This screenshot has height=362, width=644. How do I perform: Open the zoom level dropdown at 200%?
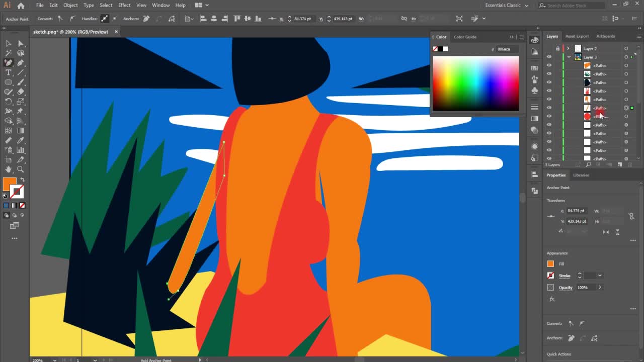[54, 360]
